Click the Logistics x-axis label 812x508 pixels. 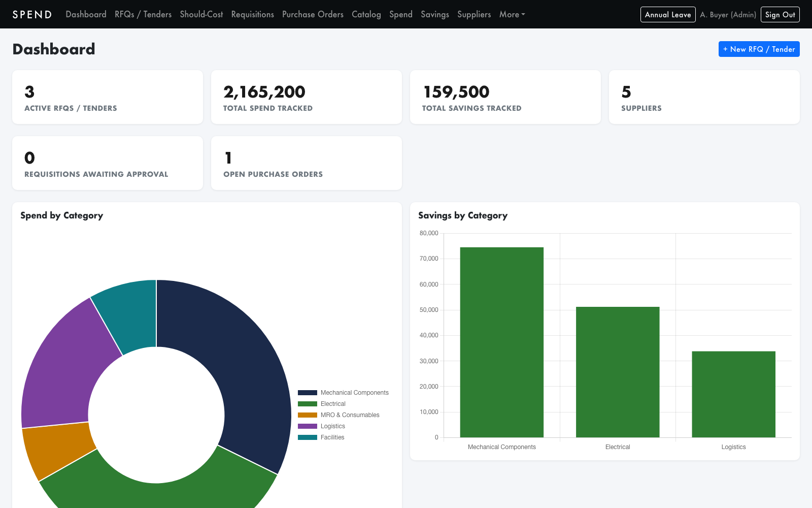(733, 447)
